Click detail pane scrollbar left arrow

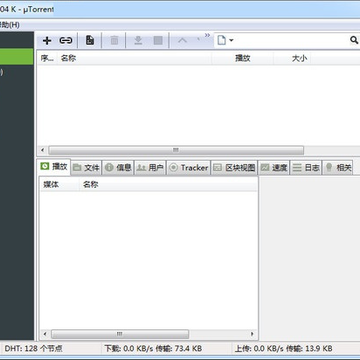click(45, 334)
